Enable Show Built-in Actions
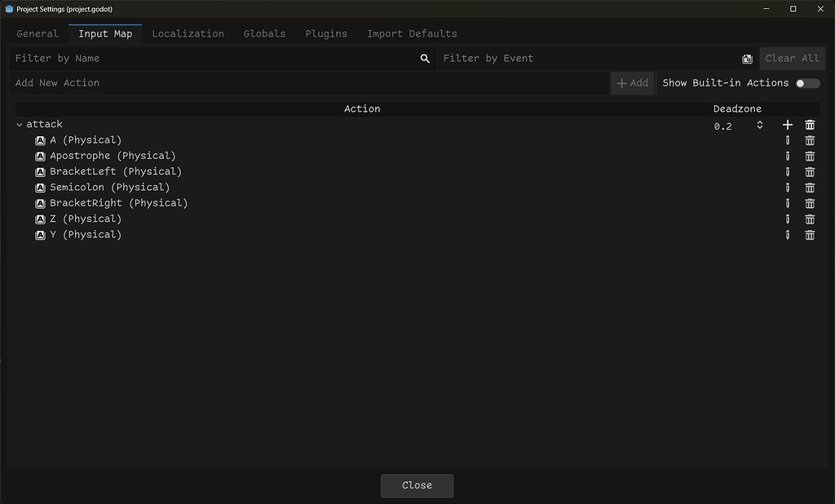The image size is (835, 504). click(x=806, y=82)
